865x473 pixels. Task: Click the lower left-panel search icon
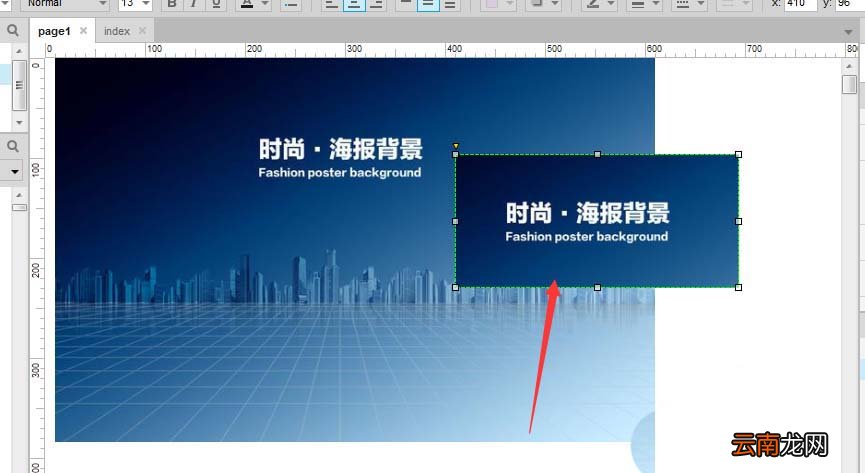[x=13, y=146]
